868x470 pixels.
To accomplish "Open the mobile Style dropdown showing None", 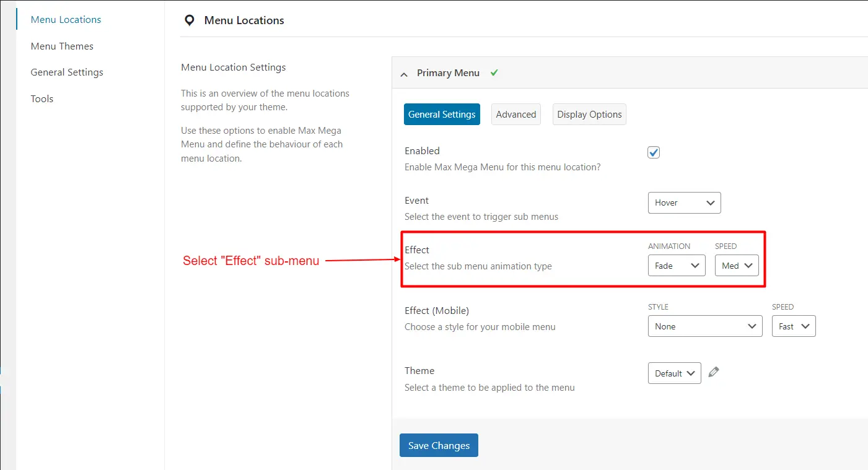I will tap(704, 326).
